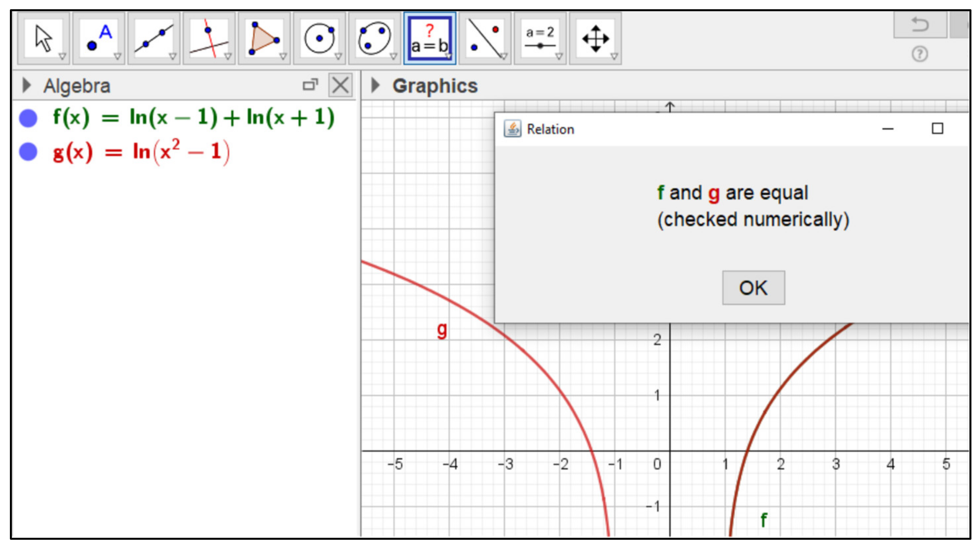This screenshot has width=980, height=549.
Task: Select the Line through two points tool
Action: coord(154,39)
